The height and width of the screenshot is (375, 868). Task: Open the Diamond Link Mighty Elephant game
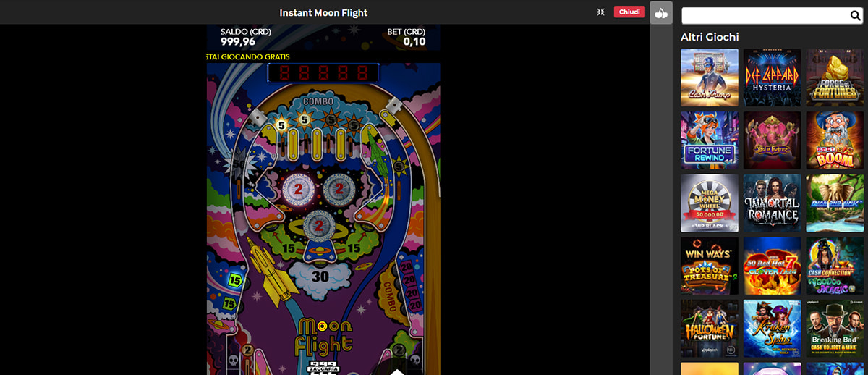(835, 203)
